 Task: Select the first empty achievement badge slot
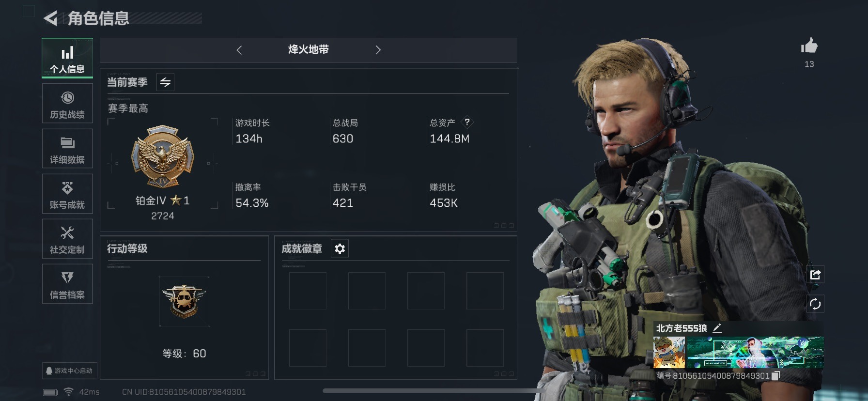click(308, 291)
